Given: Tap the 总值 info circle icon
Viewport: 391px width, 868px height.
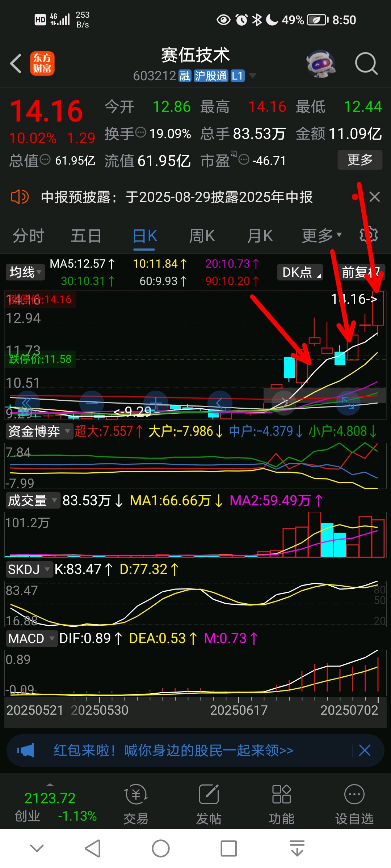Looking at the screenshot, I should (x=45, y=159).
